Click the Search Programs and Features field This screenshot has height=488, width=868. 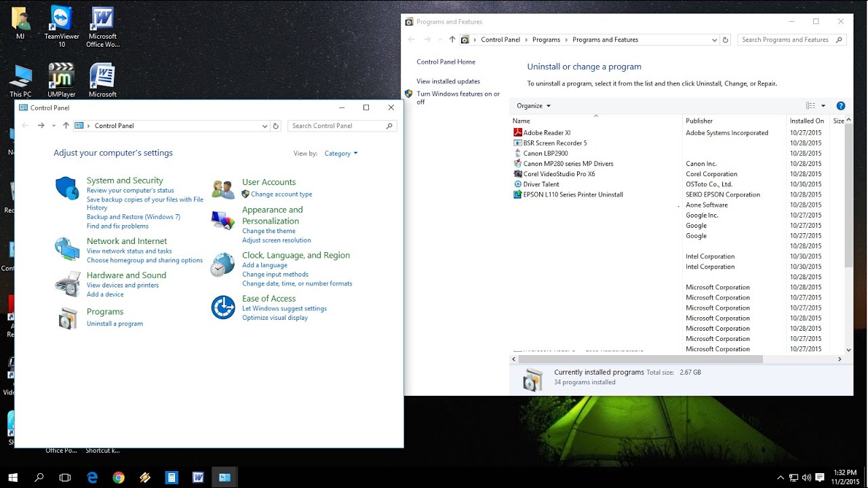(x=791, y=40)
